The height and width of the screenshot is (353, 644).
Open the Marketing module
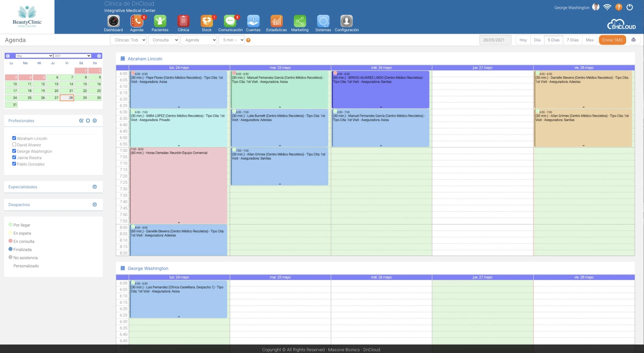pos(300,21)
